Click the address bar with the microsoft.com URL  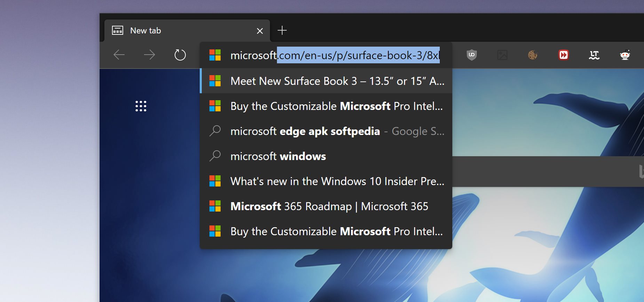pyautogui.click(x=334, y=55)
